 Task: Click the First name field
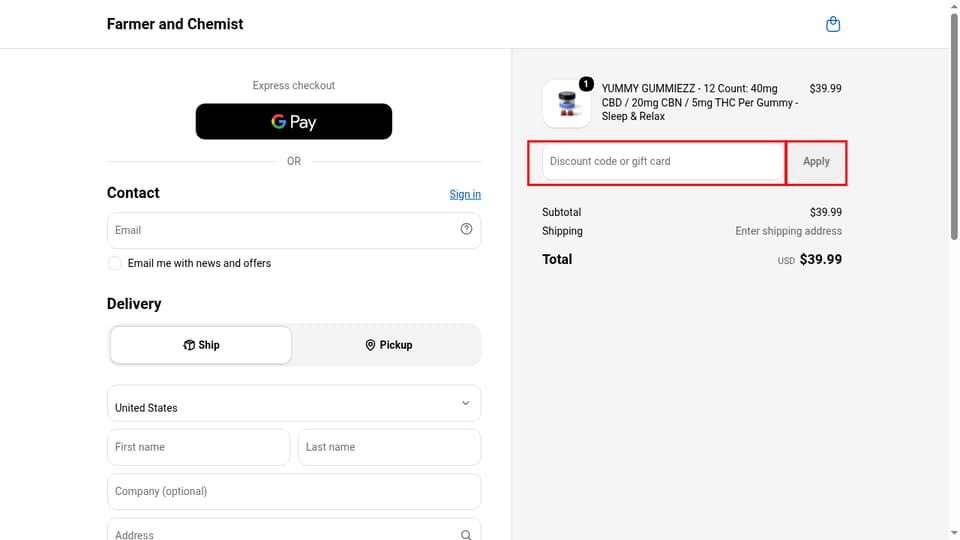tap(198, 447)
